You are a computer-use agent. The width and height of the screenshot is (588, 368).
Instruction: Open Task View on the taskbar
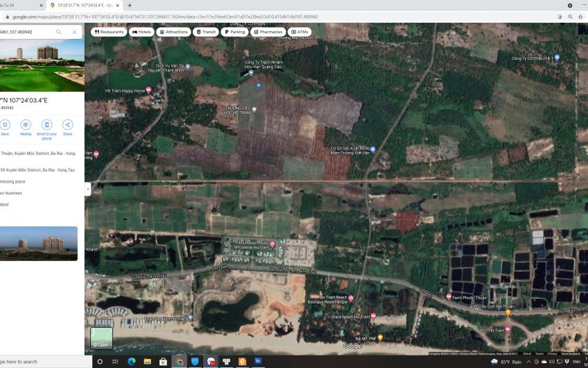coord(115,362)
